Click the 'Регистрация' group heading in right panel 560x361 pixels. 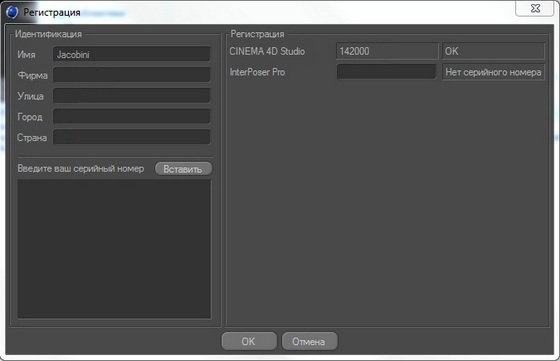(257, 34)
